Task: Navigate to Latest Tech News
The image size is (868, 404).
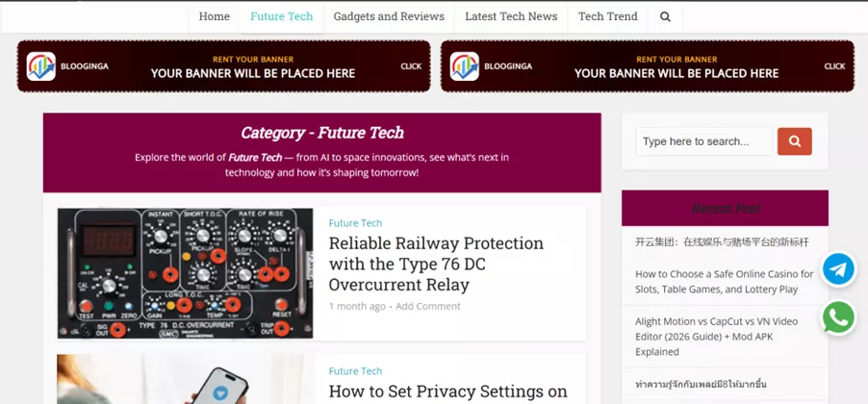Action: point(511,16)
